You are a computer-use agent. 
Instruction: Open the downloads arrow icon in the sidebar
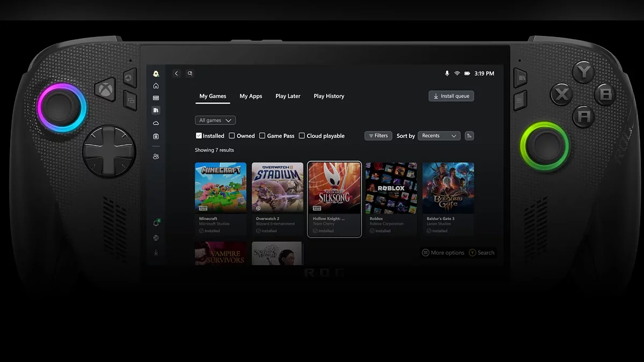156,252
